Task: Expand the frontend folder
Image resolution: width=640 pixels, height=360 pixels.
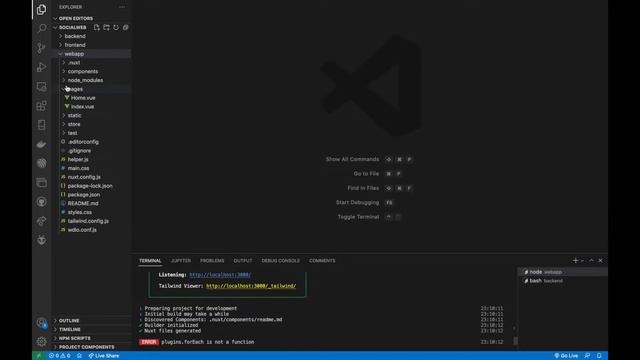Action: 75,45
